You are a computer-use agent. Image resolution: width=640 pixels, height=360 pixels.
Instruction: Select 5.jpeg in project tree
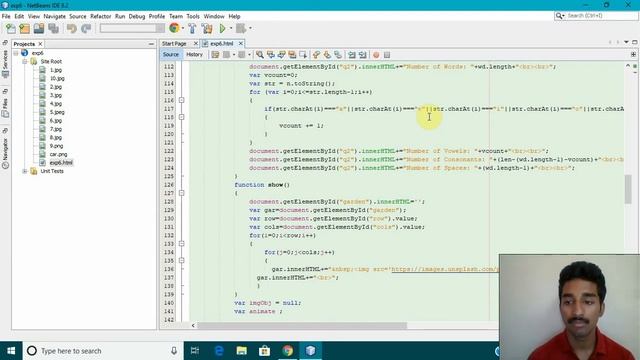57,112
